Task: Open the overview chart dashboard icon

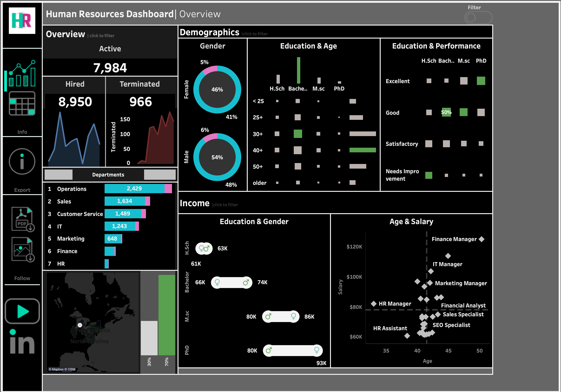Action: [x=22, y=73]
